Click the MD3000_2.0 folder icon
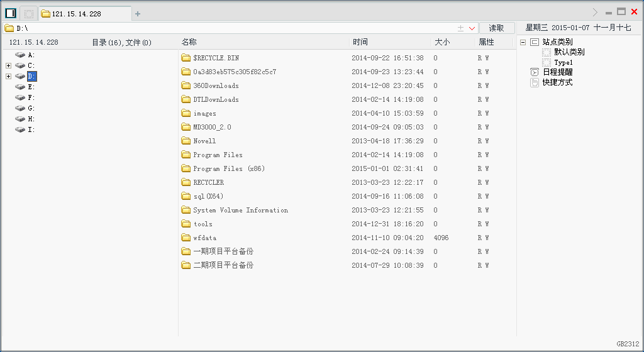This screenshot has width=644, height=352. (x=186, y=127)
